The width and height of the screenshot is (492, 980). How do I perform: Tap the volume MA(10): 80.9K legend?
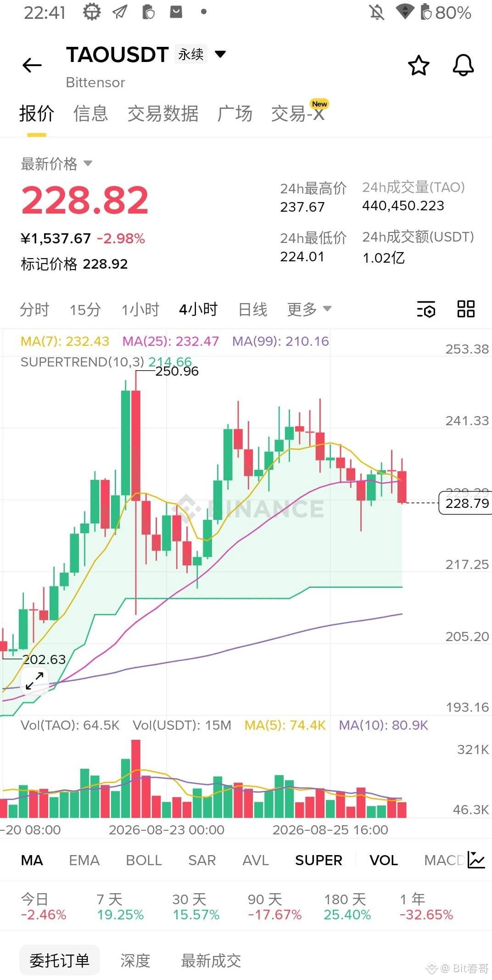coord(383,725)
